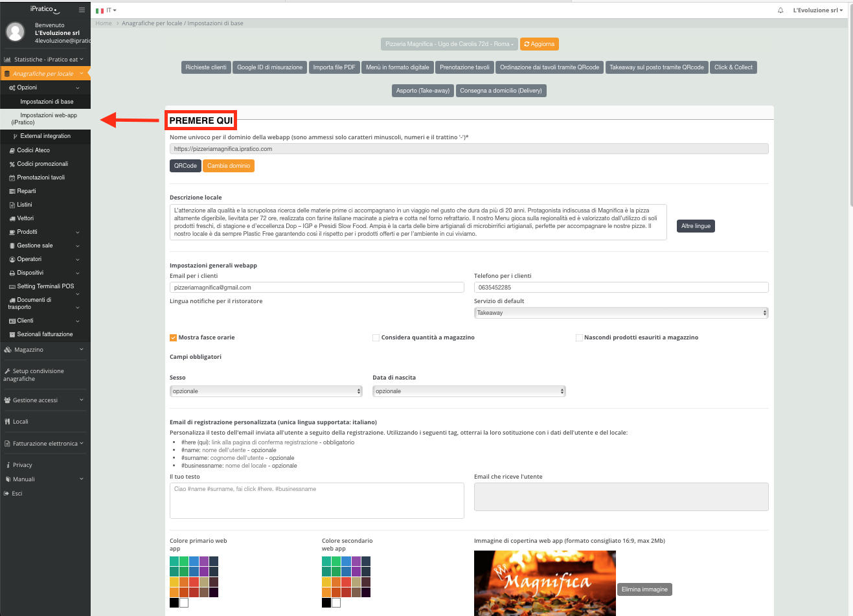This screenshot has width=853, height=616.
Task: Click the Elimina immagine button
Action: pyautogui.click(x=644, y=589)
